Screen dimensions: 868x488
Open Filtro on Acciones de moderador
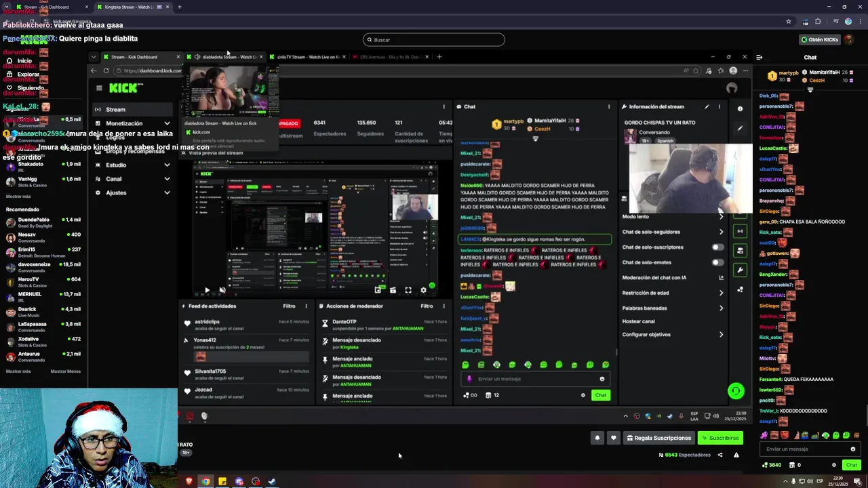tap(427, 306)
